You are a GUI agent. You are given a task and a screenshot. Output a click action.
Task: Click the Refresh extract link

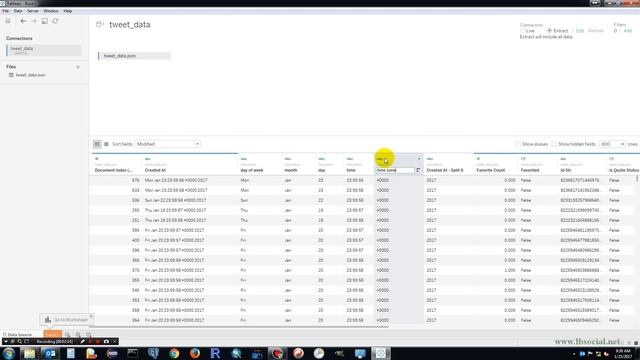coord(596,31)
